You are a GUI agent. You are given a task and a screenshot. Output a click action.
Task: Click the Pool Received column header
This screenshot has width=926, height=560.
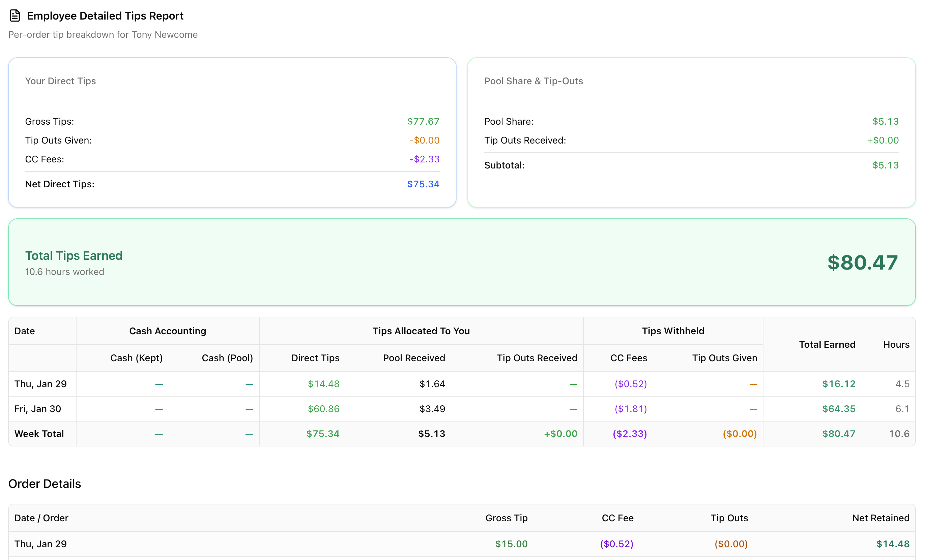tap(413, 358)
